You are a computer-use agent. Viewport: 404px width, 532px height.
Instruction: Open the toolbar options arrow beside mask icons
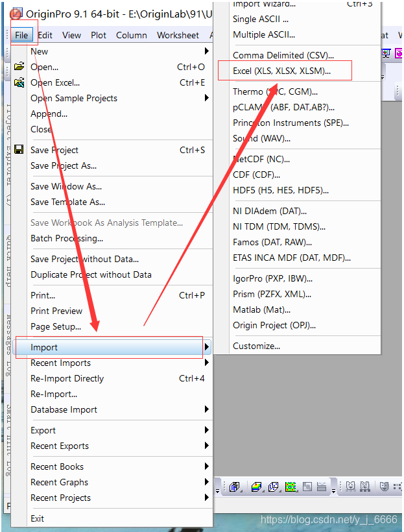click(333, 491)
